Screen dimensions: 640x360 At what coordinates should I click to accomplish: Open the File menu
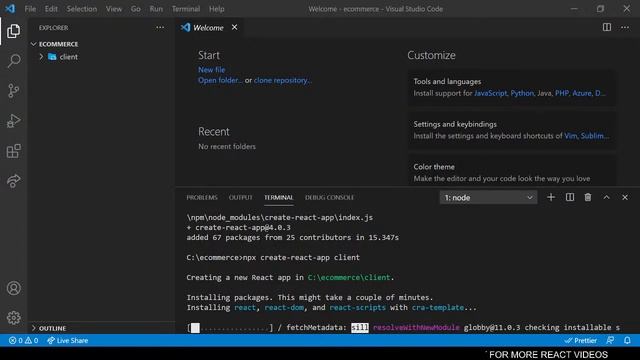[x=30, y=9]
